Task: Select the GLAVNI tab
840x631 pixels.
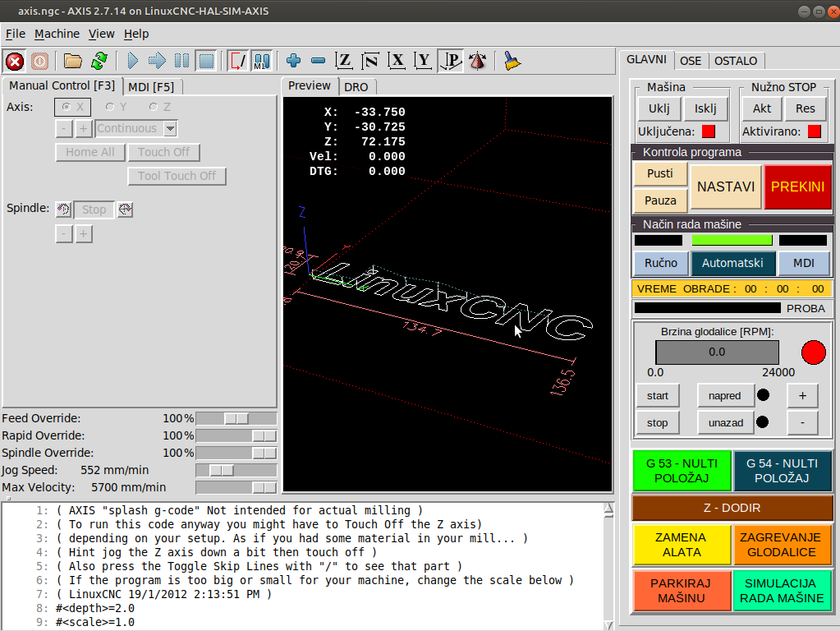Action: coord(646,59)
